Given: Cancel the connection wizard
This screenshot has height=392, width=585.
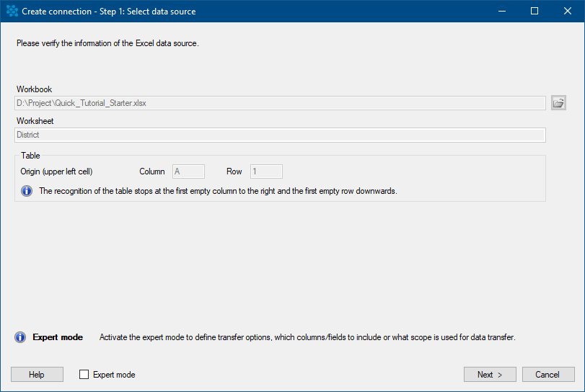Looking at the screenshot, I should tap(548, 375).
